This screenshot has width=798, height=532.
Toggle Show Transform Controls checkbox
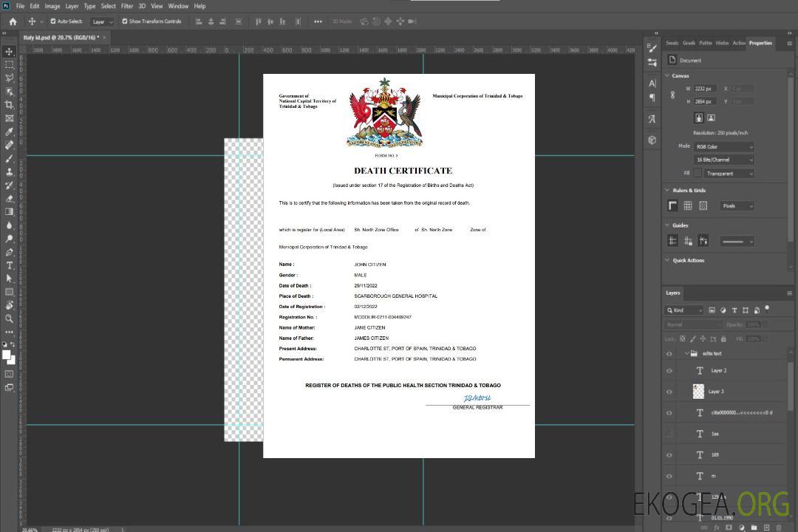[125, 21]
